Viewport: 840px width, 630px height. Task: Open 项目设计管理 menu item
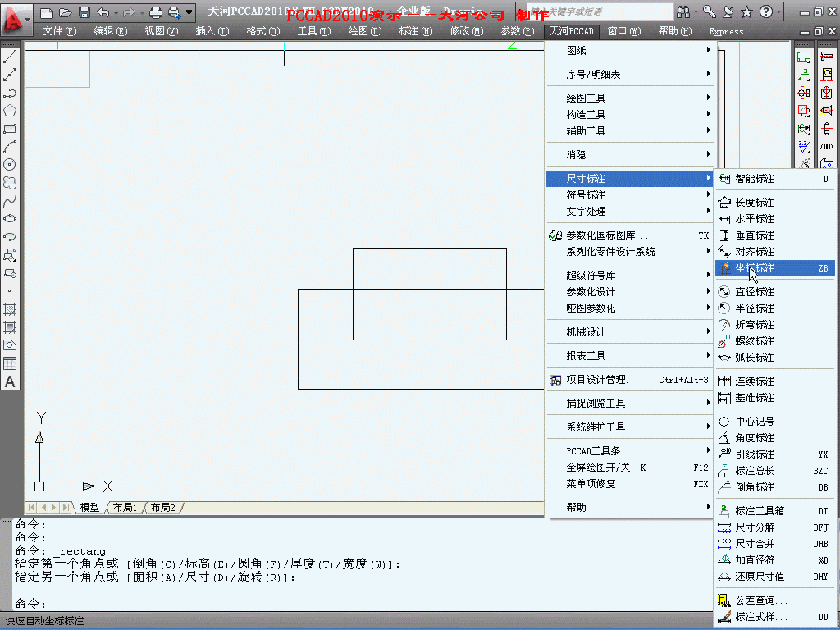click(630, 380)
